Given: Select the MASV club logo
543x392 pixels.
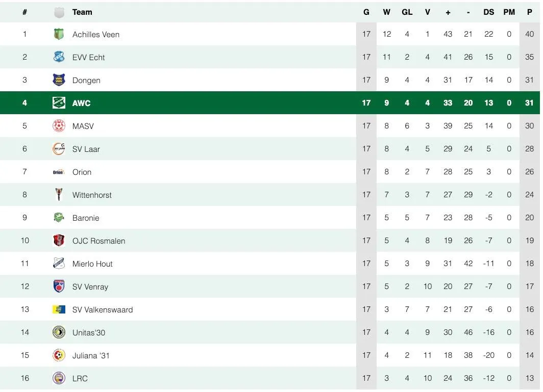Looking at the screenshot, I should point(59,126).
